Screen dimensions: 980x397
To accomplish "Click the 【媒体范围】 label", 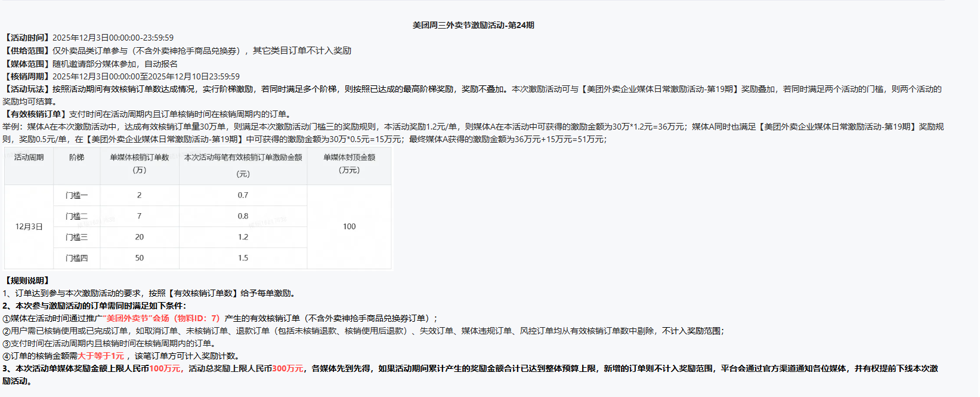I will pos(27,64).
